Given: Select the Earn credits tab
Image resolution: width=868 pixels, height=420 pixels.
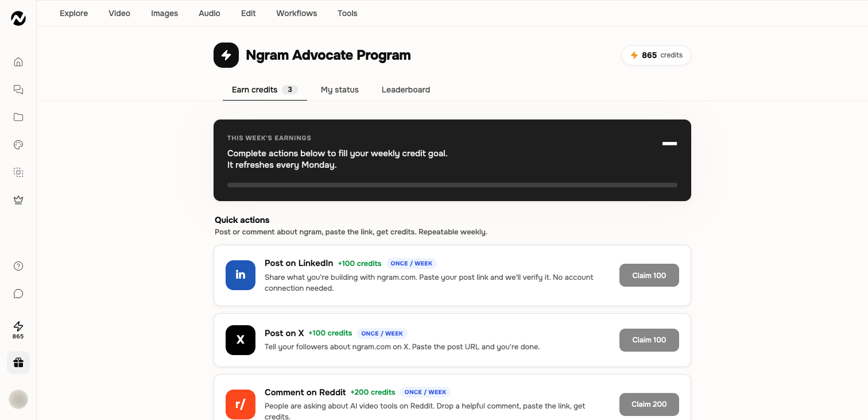Looking at the screenshot, I should pyautogui.click(x=265, y=90).
